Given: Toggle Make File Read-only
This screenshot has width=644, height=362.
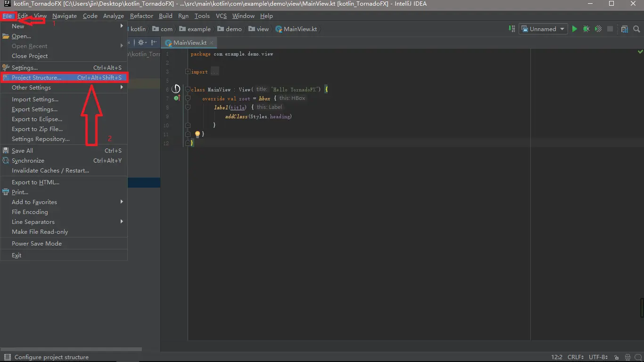Looking at the screenshot, I should point(64,232).
